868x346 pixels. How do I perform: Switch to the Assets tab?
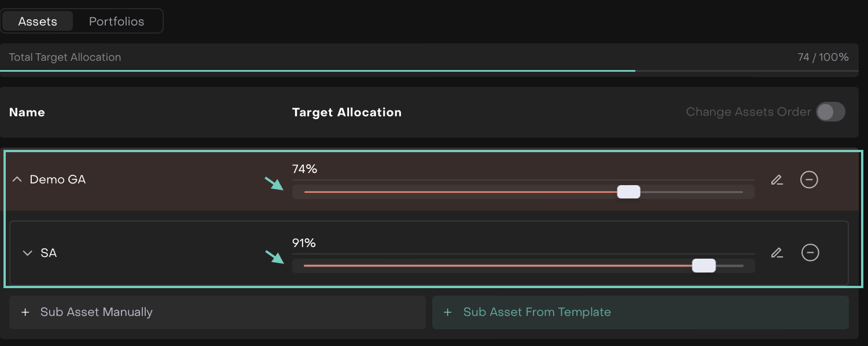(x=38, y=21)
